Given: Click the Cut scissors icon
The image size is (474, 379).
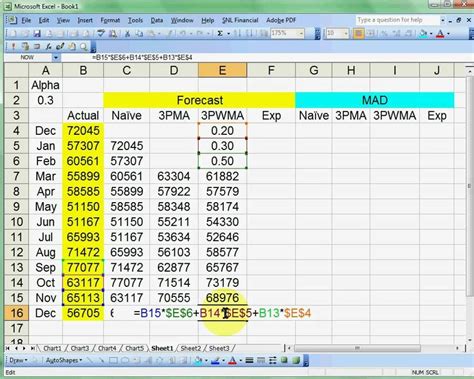Looking at the screenshot, I should 127,34.
